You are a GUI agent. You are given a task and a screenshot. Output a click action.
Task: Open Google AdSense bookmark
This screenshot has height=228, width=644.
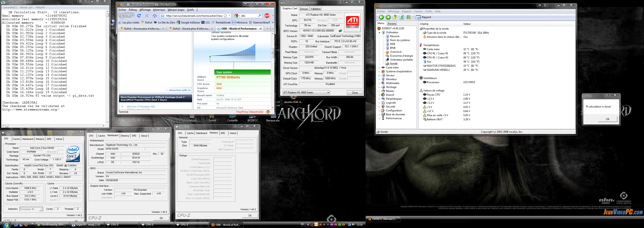(x=188, y=22)
